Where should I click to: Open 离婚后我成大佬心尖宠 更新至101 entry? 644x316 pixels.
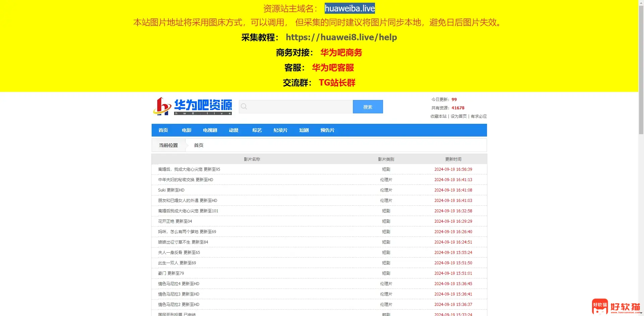point(188,211)
